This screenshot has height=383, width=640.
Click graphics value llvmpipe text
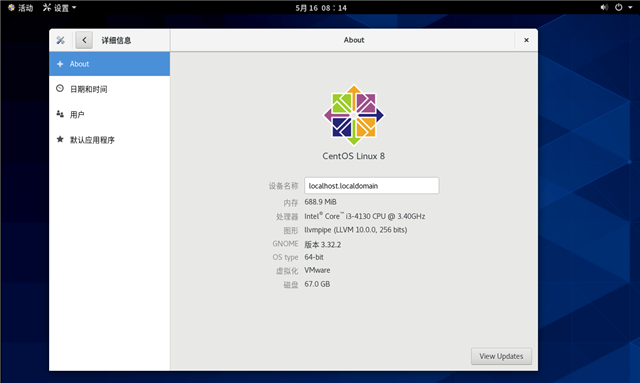coord(356,230)
